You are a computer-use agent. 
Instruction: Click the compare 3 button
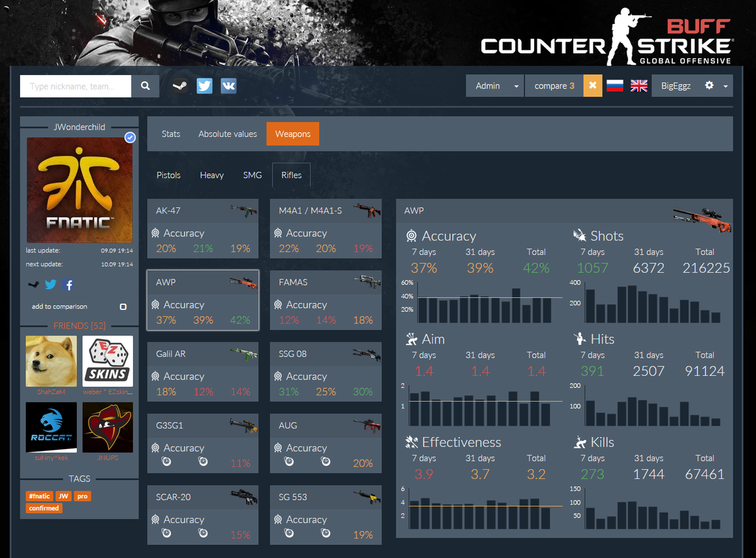(x=554, y=86)
